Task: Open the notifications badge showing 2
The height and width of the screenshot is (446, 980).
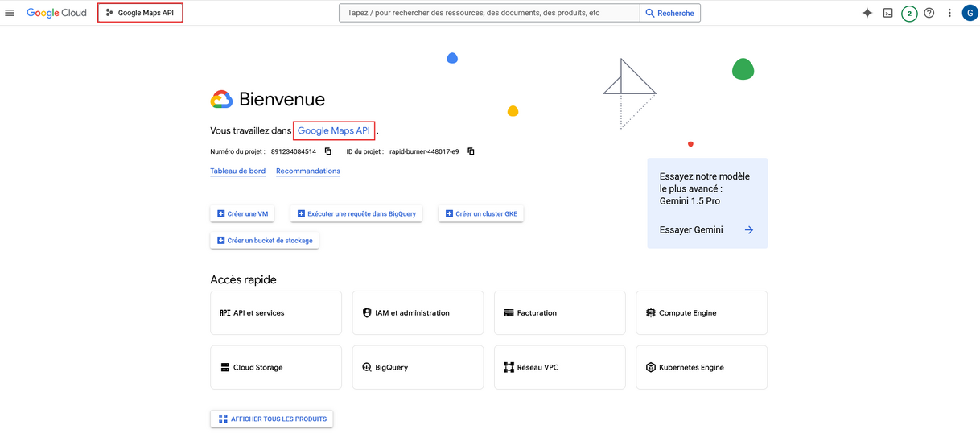Action: point(909,13)
